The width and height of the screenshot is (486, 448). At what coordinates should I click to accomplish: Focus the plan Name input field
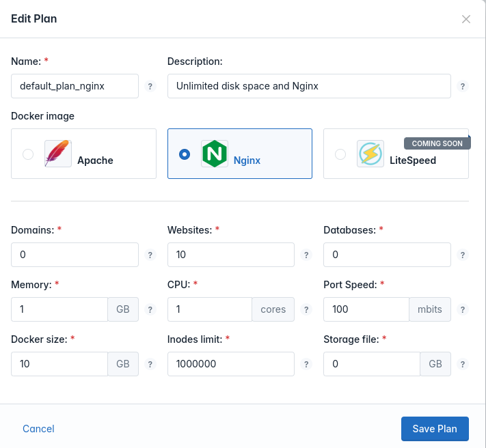tap(75, 86)
